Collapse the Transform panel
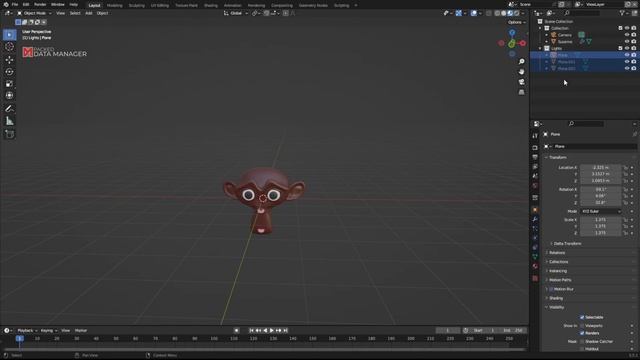The image size is (640, 360). (557, 158)
